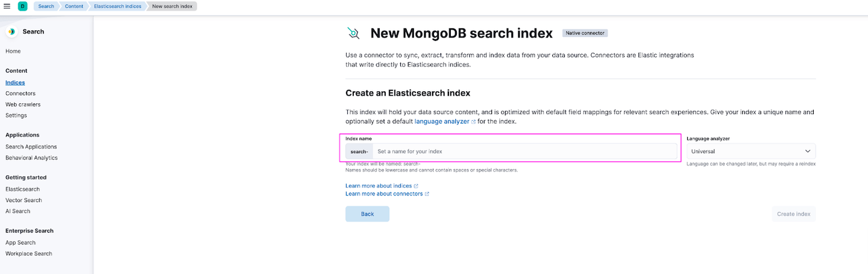Click the Create index button

(x=793, y=214)
